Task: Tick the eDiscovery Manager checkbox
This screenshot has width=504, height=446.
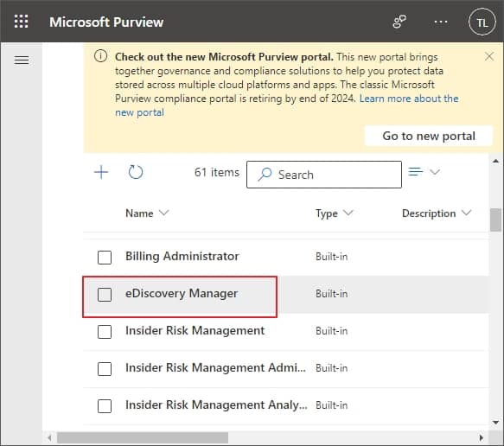Action: [105, 295]
